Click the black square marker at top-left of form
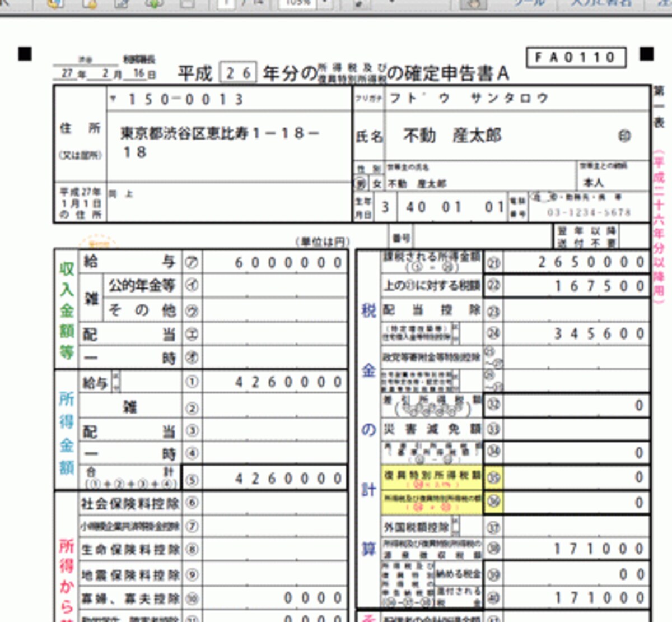Image resolution: width=672 pixels, height=622 pixels. (x=25, y=54)
